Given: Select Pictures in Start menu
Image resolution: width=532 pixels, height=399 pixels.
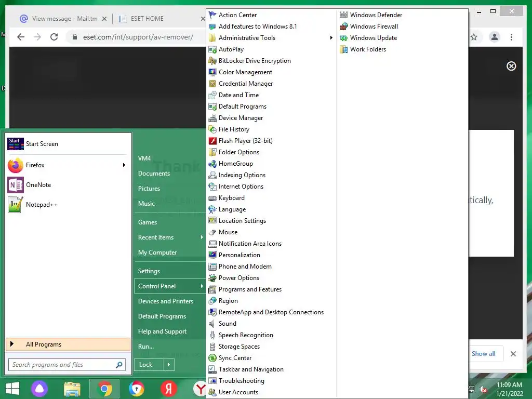Looking at the screenshot, I should [149, 188].
